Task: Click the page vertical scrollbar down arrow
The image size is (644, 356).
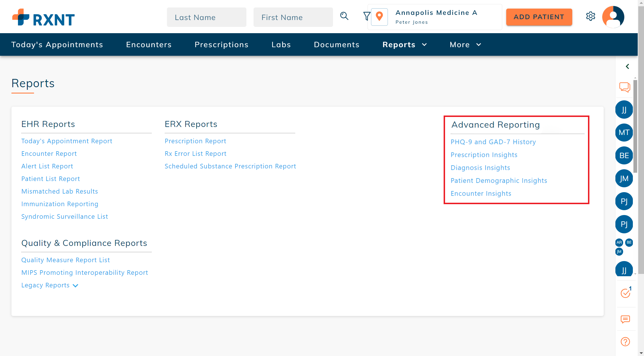Action: (641, 353)
